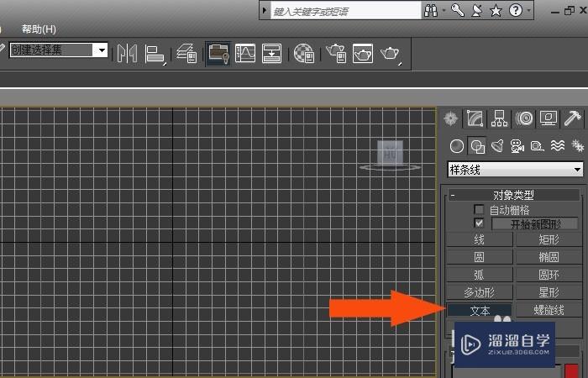This screenshot has height=378, width=588.
Task: Click the Communication Center satellite icon
Action: pos(476,10)
